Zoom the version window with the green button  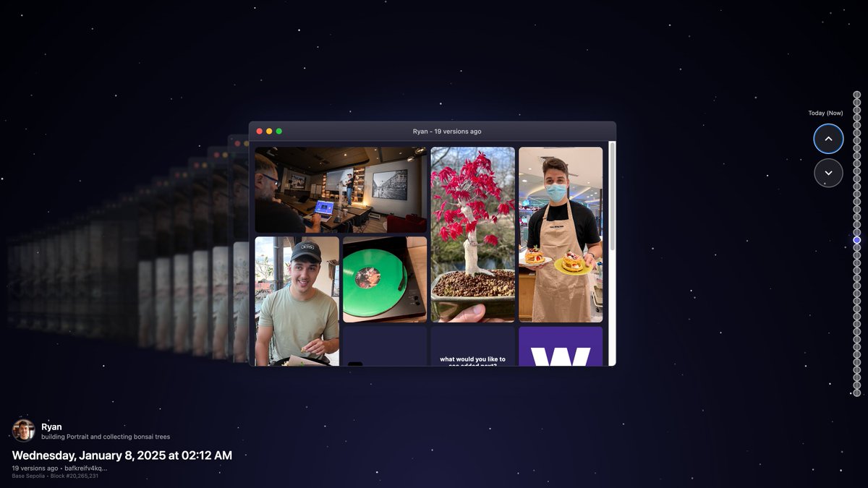click(279, 132)
